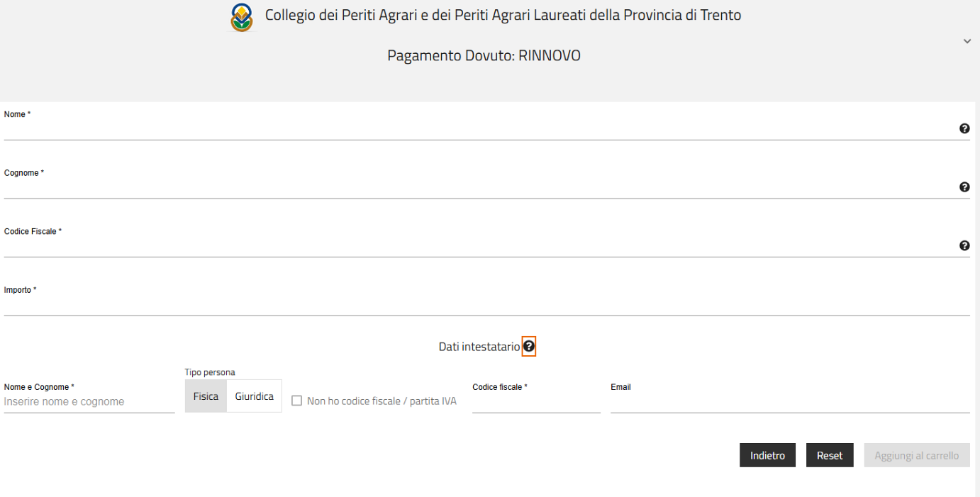Screen dimensions: 980x497
Task: Open help icon for Cognome field
Action: tap(964, 187)
